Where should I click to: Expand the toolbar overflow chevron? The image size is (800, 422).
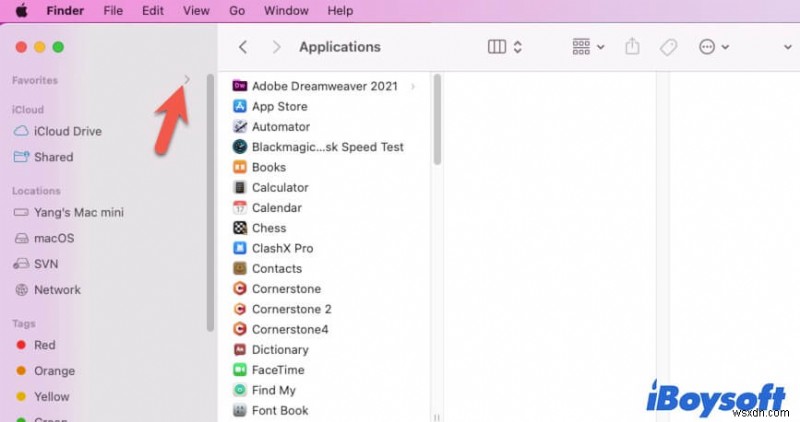click(787, 47)
